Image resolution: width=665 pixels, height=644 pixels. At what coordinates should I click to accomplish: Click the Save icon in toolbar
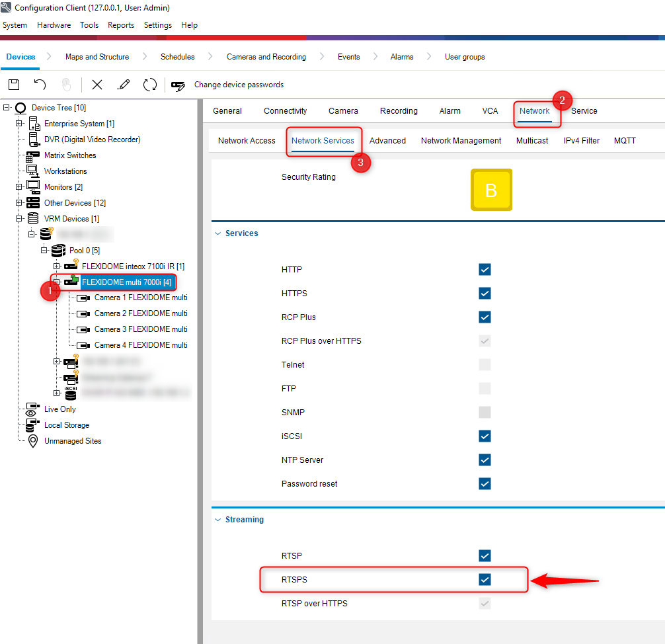coord(13,85)
